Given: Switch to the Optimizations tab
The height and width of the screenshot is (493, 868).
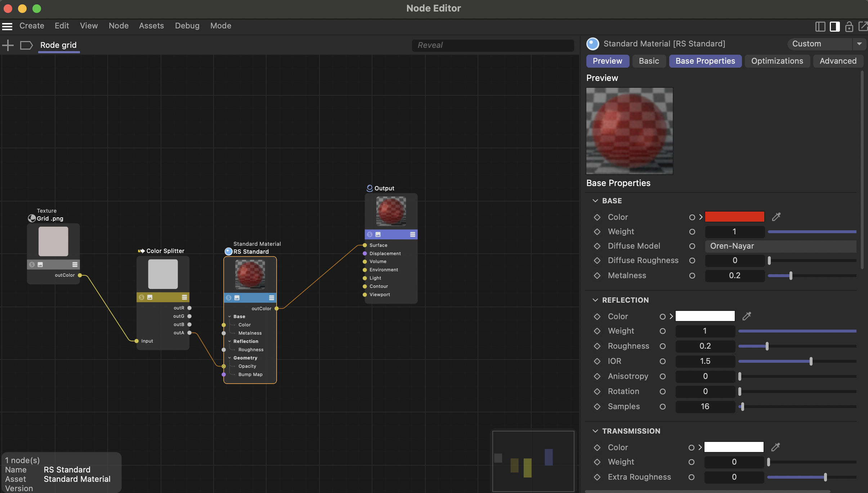Looking at the screenshot, I should pos(777,61).
